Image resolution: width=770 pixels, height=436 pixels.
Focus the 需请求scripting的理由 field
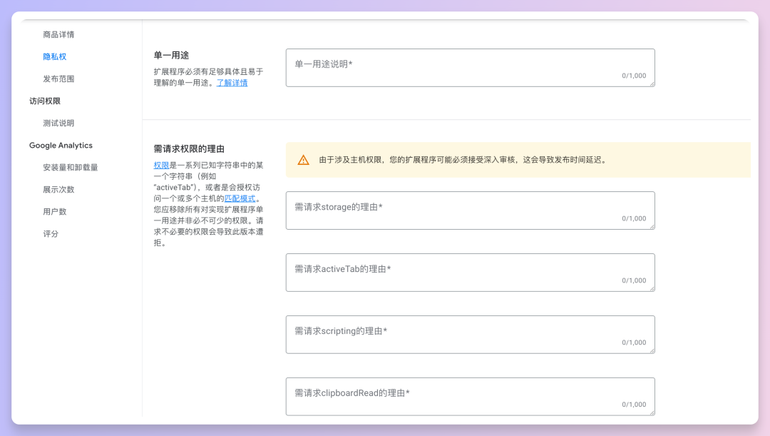[x=470, y=334]
